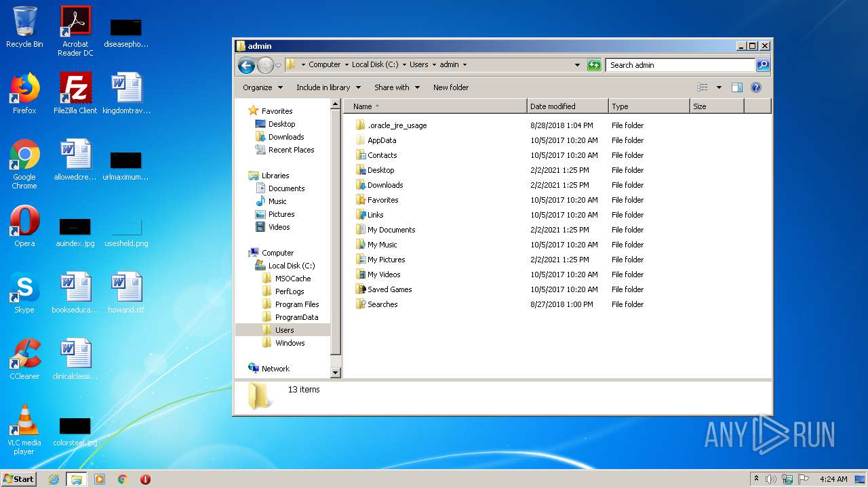Select howand.rtf document on desktop

pyautogui.click(x=126, y=293)
